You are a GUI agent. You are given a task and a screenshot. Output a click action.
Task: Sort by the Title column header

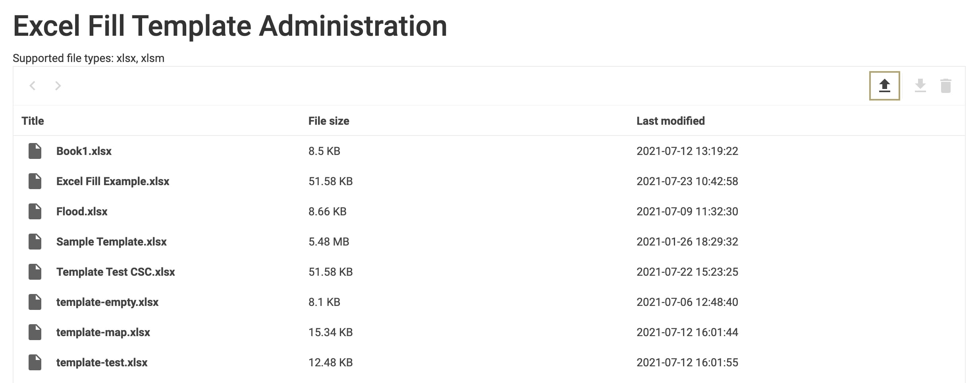(33, 121)
